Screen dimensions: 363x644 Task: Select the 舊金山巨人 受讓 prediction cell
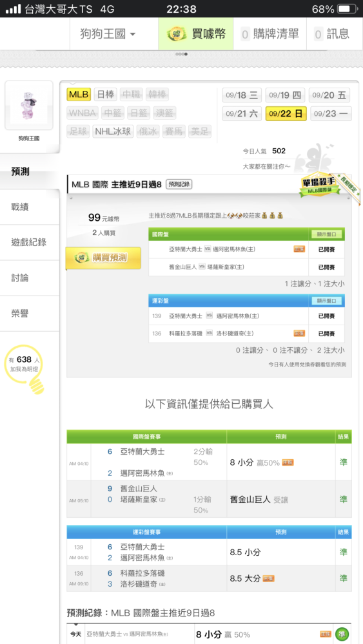click(280, 499)
